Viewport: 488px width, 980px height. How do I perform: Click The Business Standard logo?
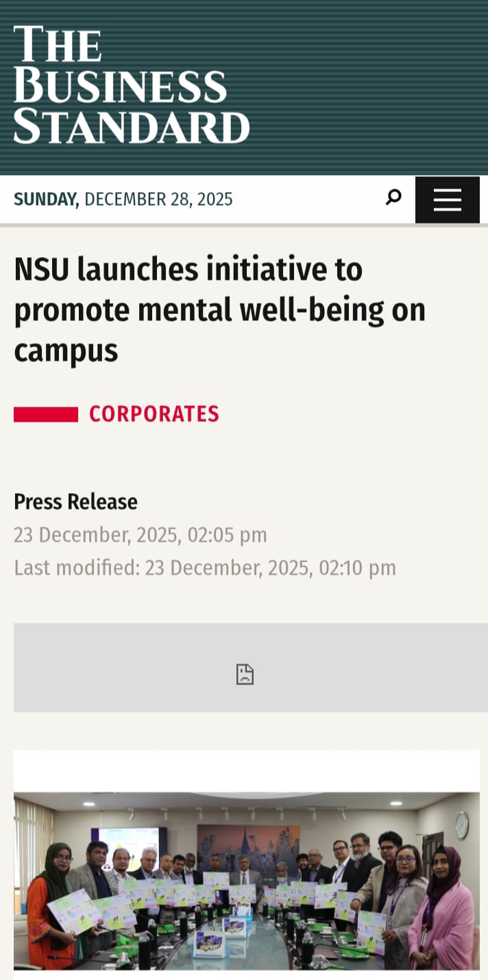131,84
